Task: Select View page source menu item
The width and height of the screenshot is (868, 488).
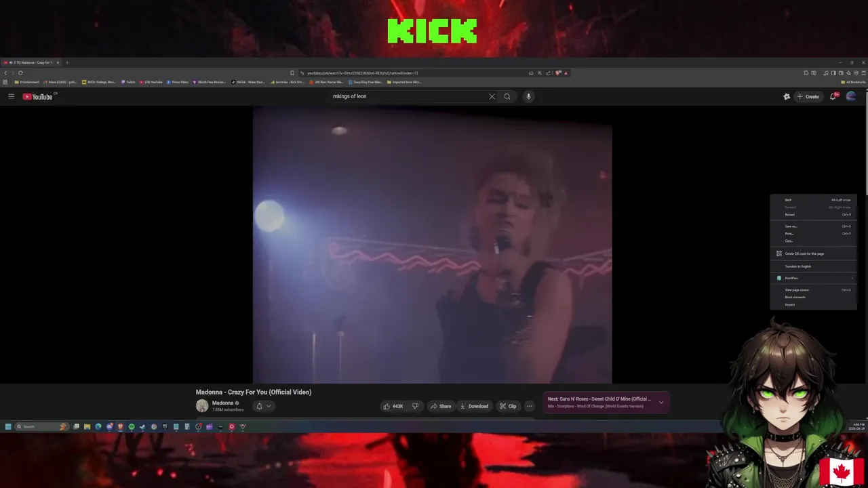Action: pyautogui.click(x=813, y=289)
